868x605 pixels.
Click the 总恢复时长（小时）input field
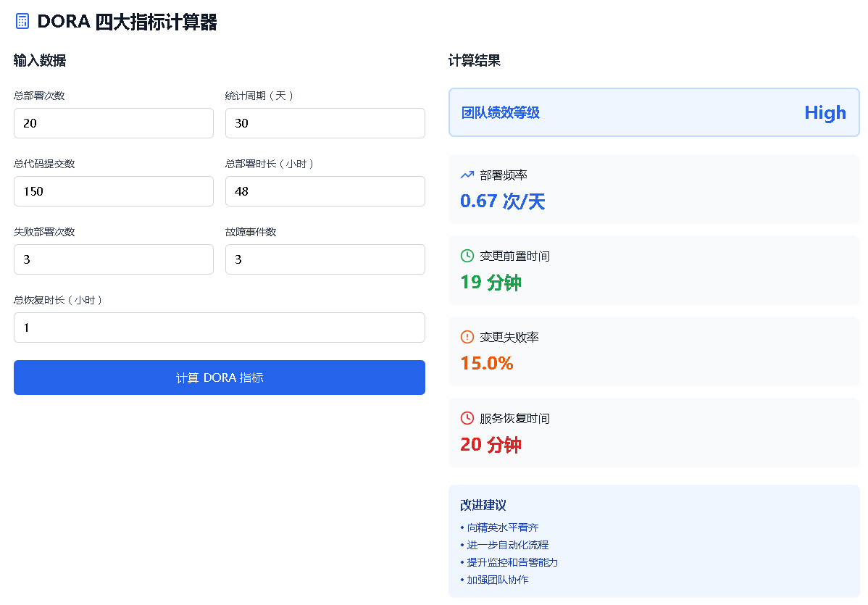pos(220,327)
